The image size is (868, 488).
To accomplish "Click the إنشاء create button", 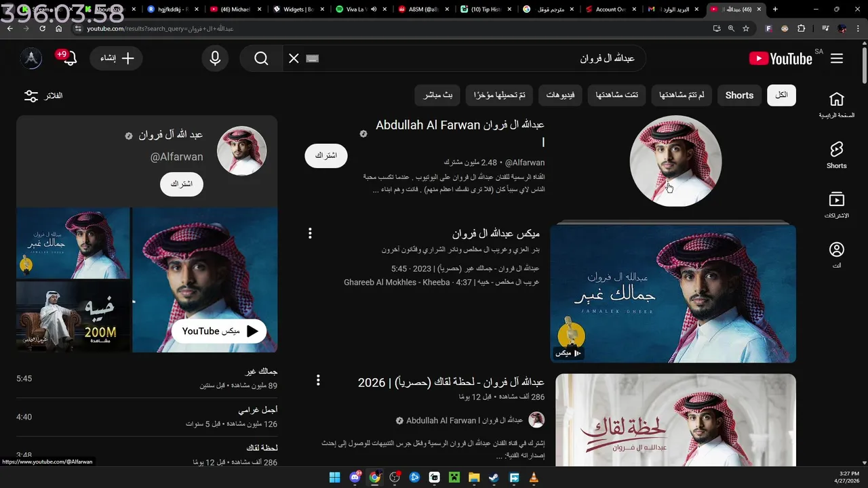I will (x=117, y=58).
